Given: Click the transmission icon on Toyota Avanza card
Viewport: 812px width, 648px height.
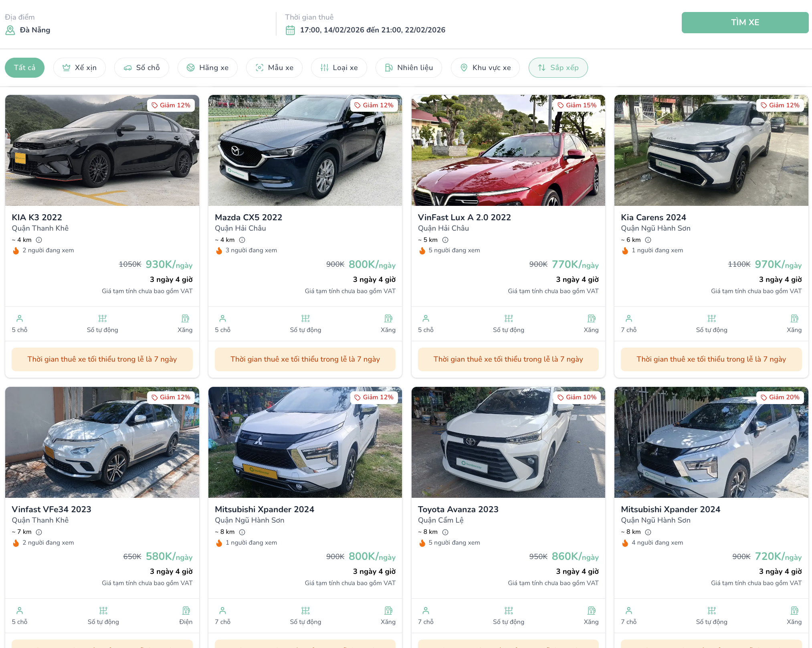Looking at the screenshot, I should pyautogui.click(x=509, y=610).
